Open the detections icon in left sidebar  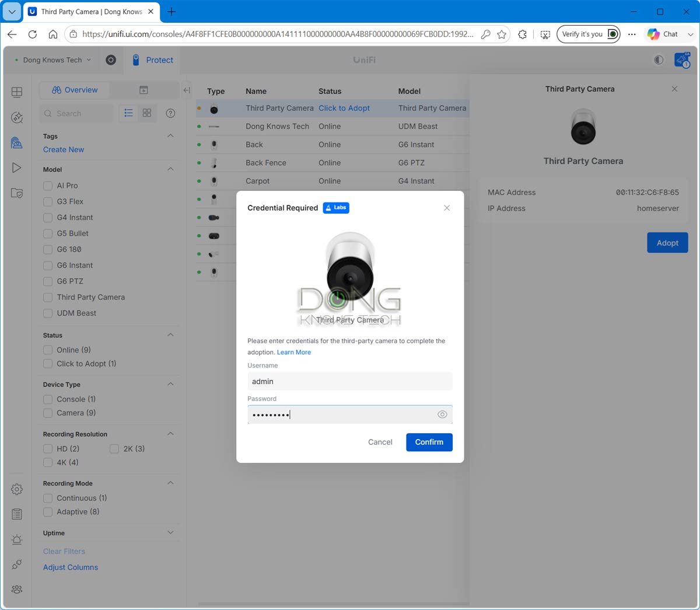(x=17, y=117)
